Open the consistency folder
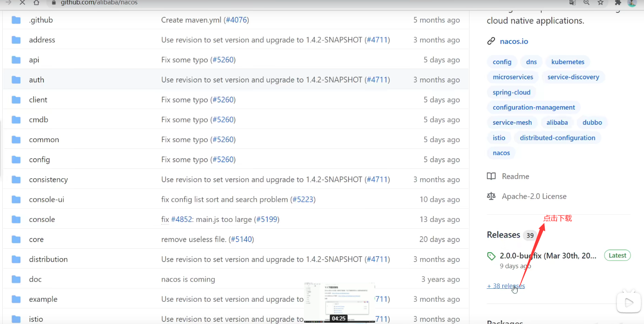The image size is (644, 324). pos(49,179)
